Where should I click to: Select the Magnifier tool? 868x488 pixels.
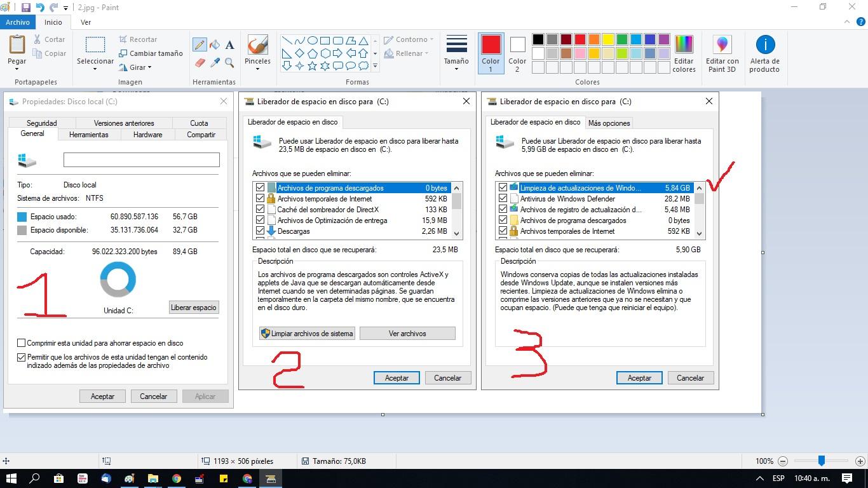pos(229,64)
